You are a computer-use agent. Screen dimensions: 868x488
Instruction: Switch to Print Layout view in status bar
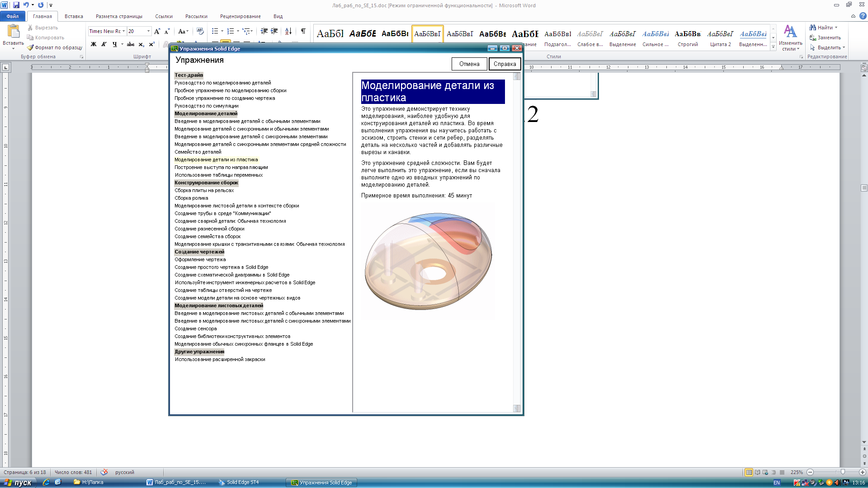pos(749,472)
